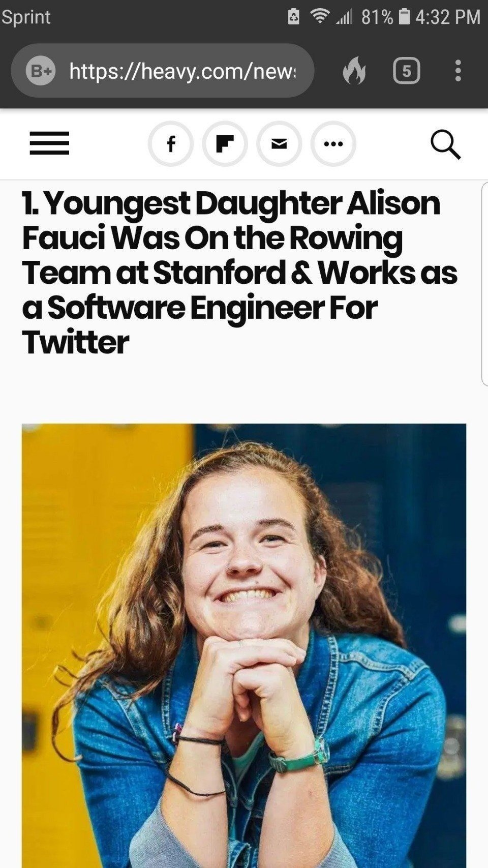Tap the flame icon in browser toolbar

tap(354, 71)
